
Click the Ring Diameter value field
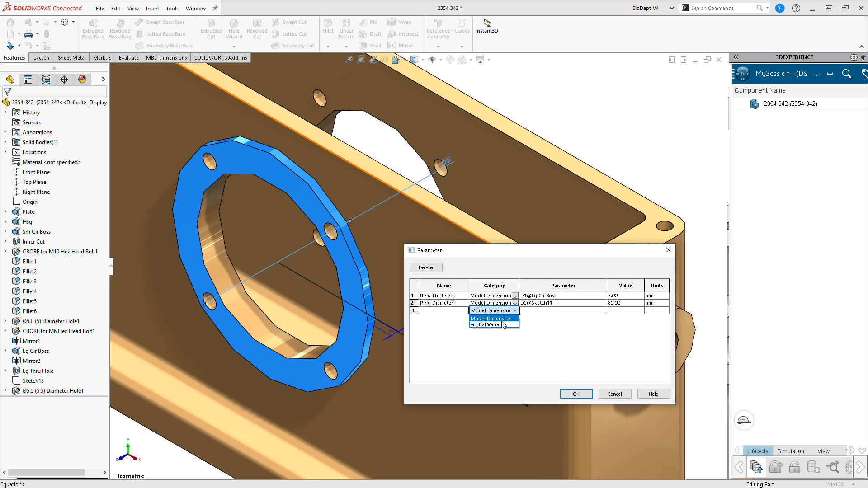[626, 303]
